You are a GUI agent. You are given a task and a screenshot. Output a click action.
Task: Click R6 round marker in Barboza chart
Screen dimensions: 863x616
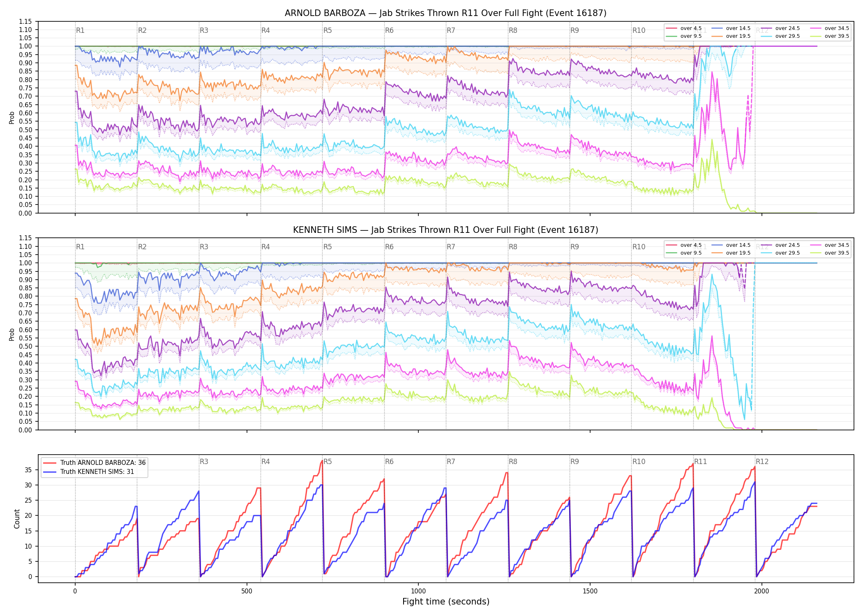tap(389, 30)
